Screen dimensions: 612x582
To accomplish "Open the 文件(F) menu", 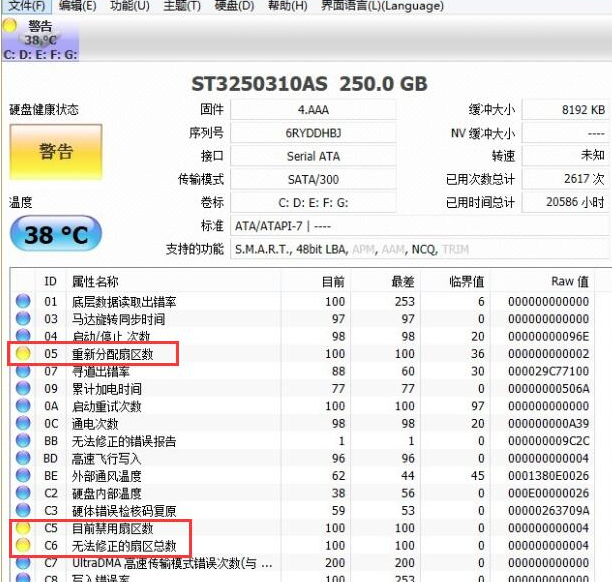I will coord(27,5).
